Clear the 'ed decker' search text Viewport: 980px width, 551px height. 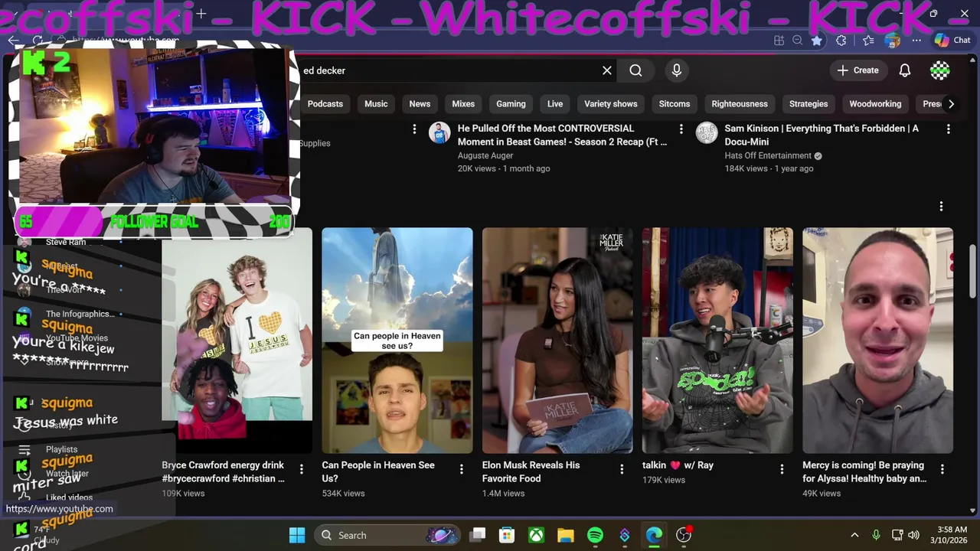click(x=607, y=70)
